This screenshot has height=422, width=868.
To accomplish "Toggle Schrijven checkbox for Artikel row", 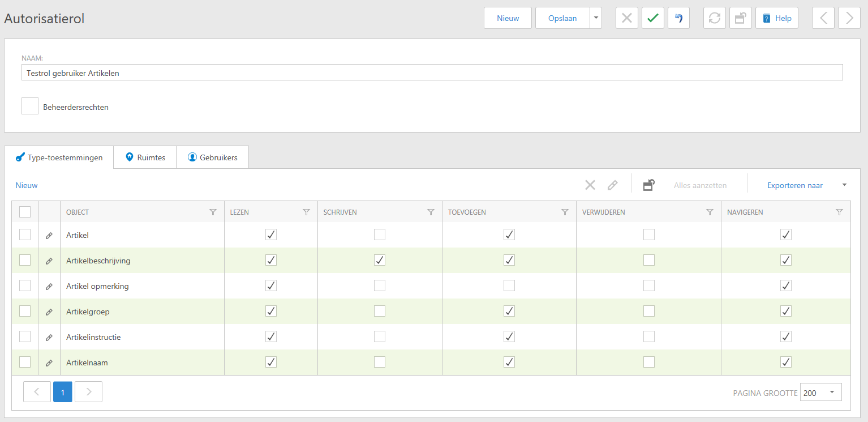I will 380,235.
